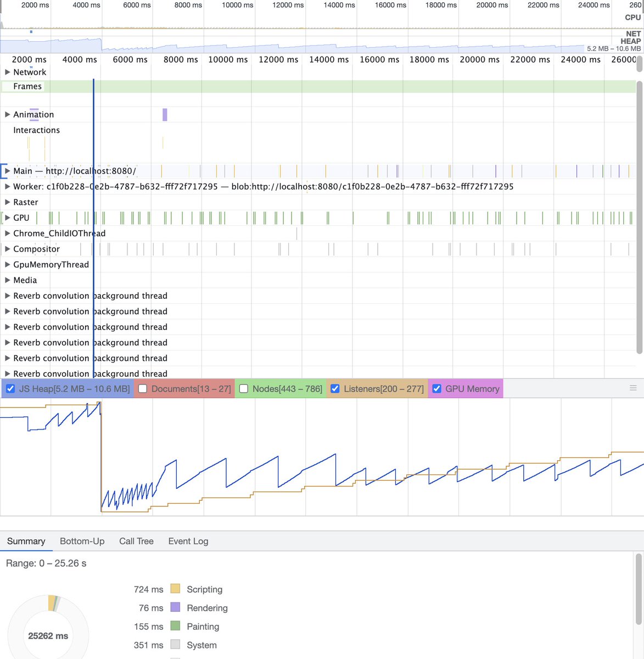Click the 12000 ms ruler tick in flame chart
Viewport: 644px width, 659px height.
(x=278, y=59)
